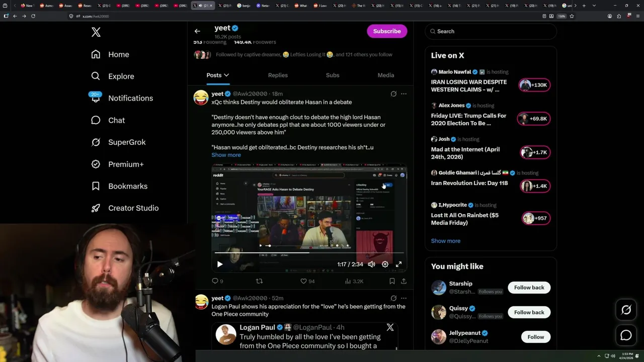Open the floating Grok button
The height and width of the screenshot is (362, 644).
point(626,310)
